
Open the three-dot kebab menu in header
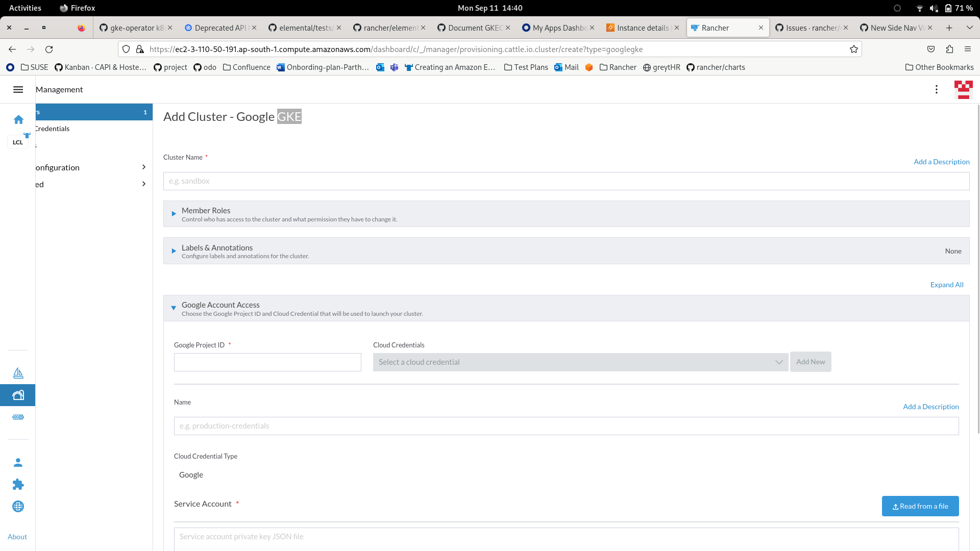point(937,89)
